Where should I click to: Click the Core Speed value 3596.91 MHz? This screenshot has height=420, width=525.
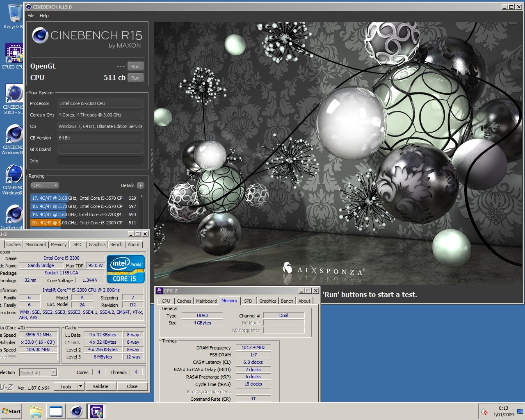38,335
